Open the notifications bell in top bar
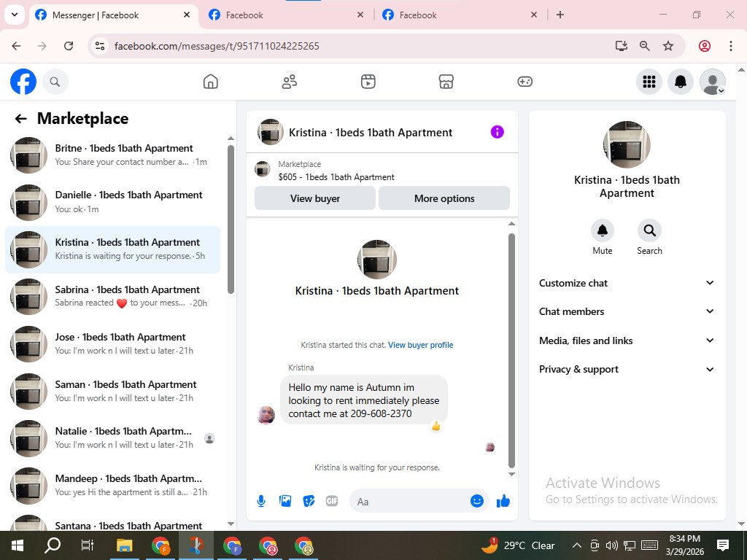747x560 pixels. click(681, 82)
